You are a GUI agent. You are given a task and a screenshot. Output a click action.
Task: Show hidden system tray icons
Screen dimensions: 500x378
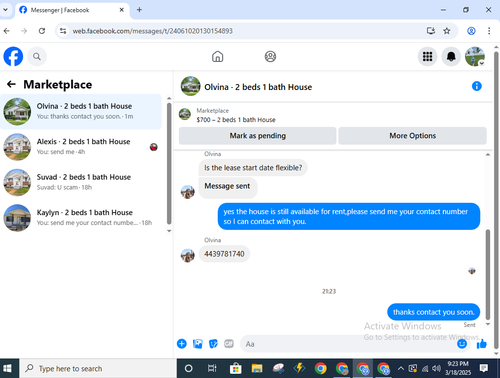pyautogui.click(x=401, y=368)
